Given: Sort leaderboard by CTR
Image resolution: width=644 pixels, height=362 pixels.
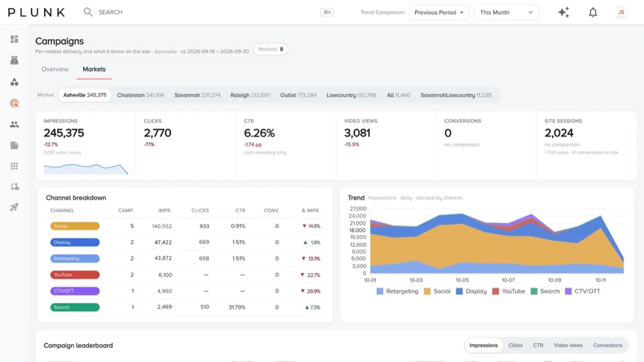Looking at the screenshot, I should coord(538,345).
